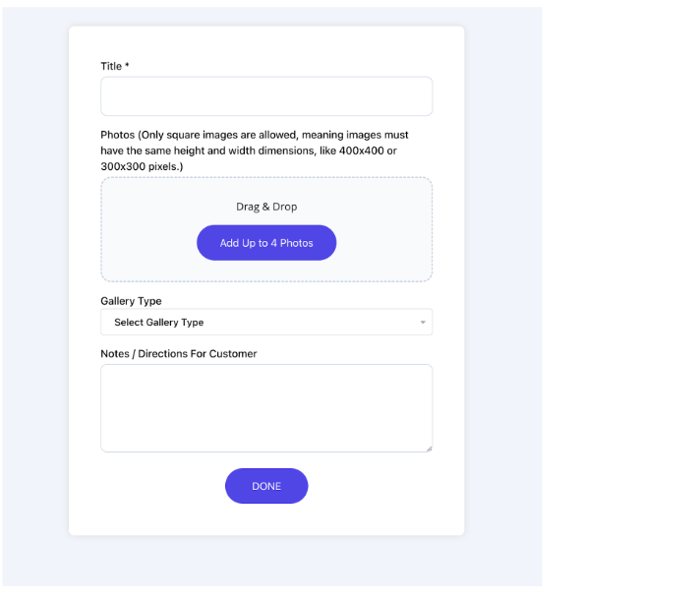
Task: Click the Gallery Type label
Action: tap(131, 301)
